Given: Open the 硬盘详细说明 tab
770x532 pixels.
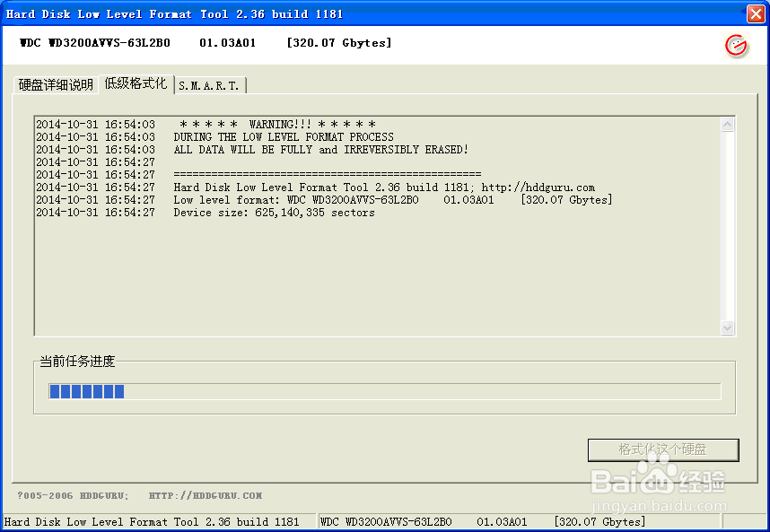Looking at the screenshot, I should 56,85.
